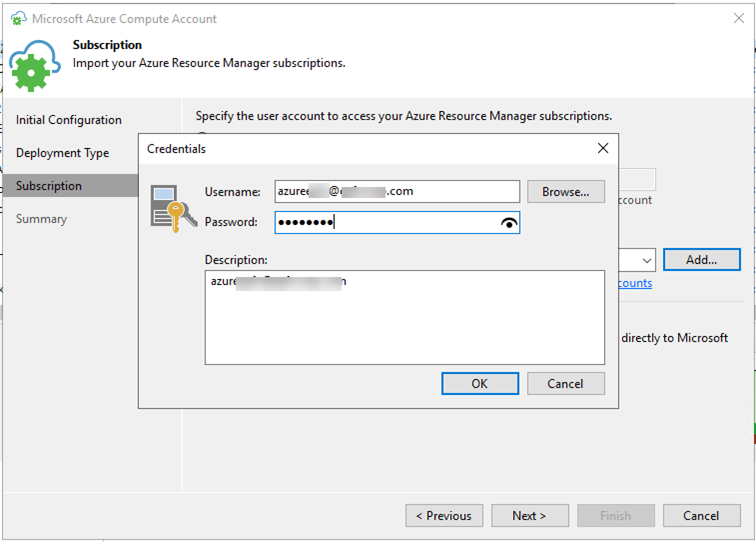
Task: Click the 'Description:' label
Action: pos(236,260)
